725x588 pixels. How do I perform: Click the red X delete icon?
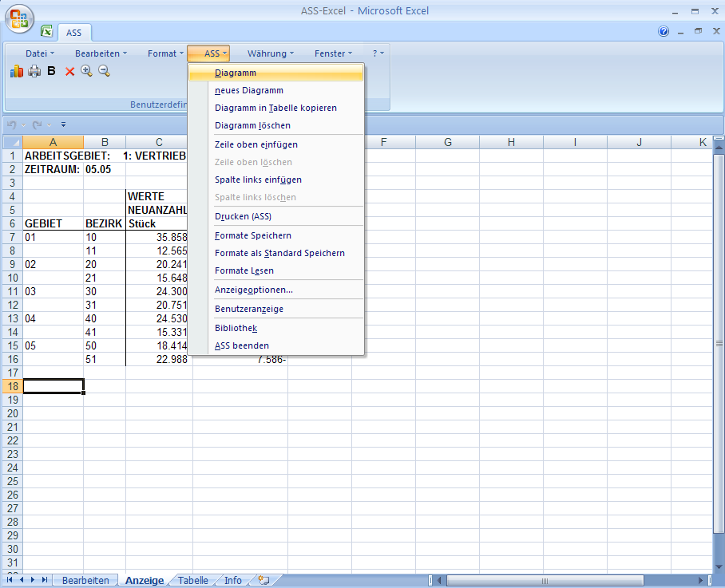click(69, 71)
